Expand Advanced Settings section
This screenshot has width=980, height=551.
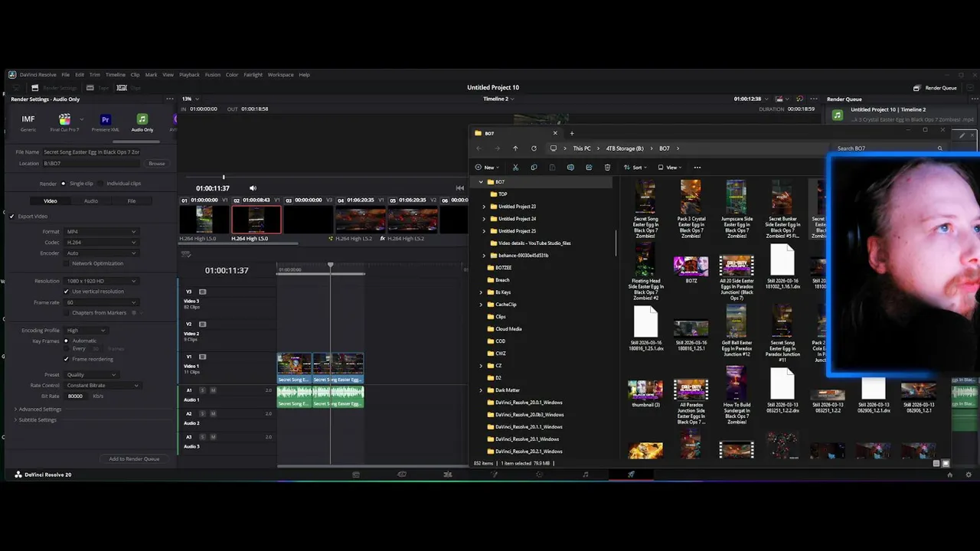[38, 409]
